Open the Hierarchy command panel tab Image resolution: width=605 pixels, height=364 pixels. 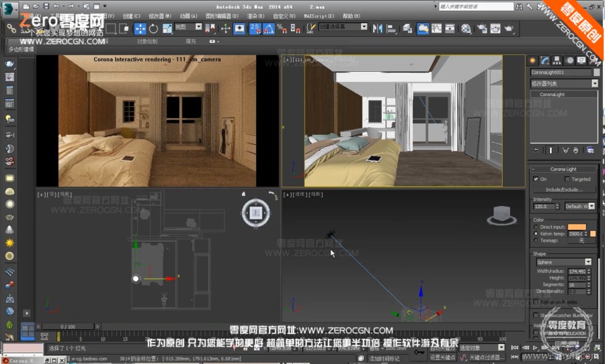point(557,60)
